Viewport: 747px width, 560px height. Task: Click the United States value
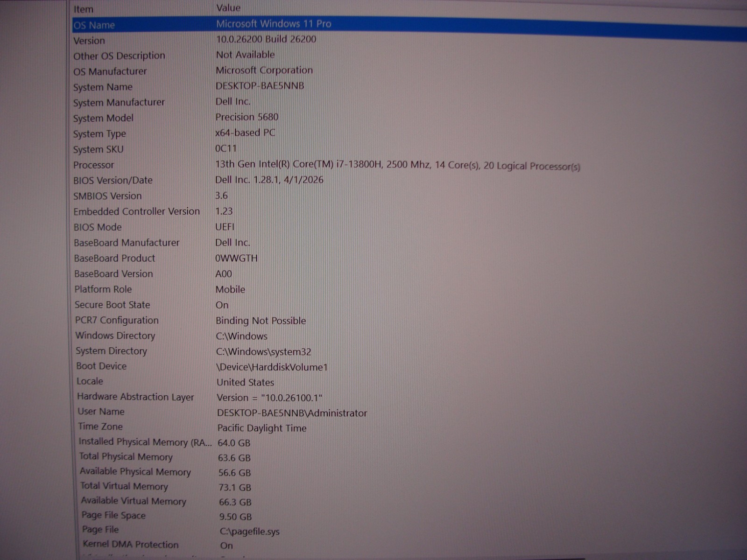(x=246, y=382)
